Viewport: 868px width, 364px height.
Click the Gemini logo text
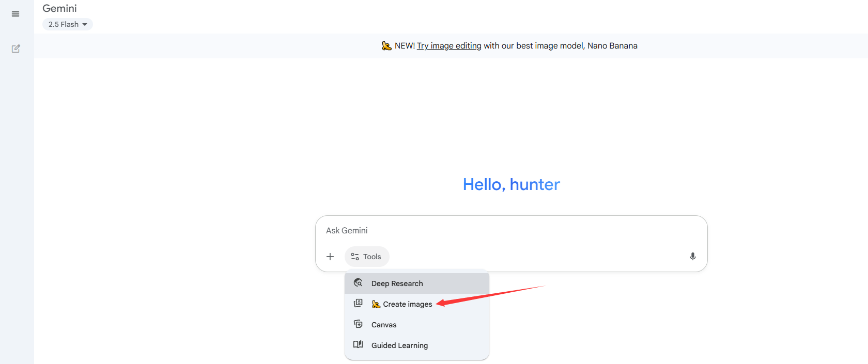tap(59, 8)
